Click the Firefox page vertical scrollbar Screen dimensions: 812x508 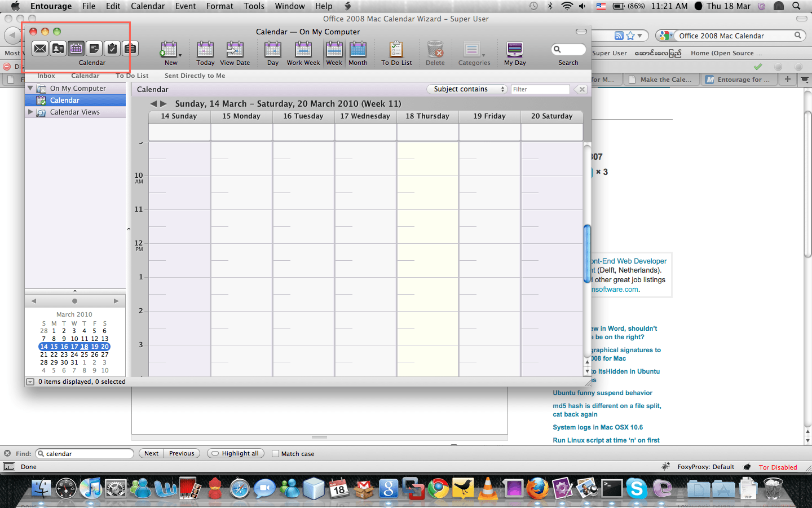[x=807, y=185]
